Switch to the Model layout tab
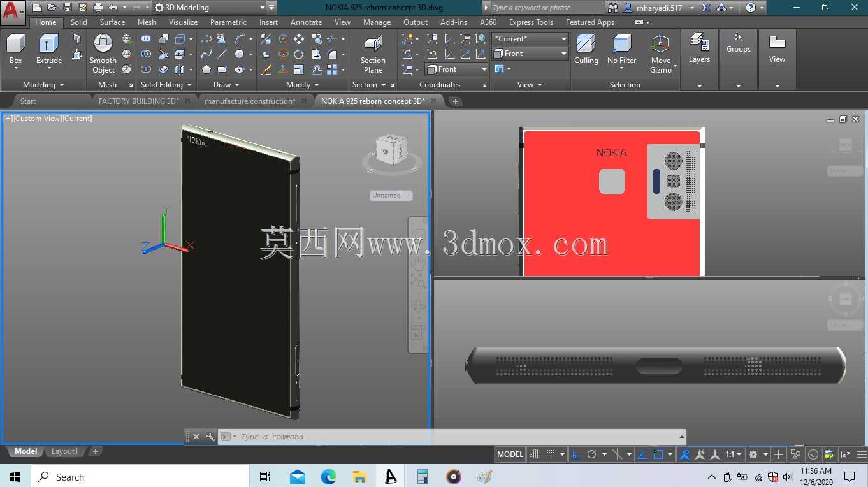 click(25, 451)
